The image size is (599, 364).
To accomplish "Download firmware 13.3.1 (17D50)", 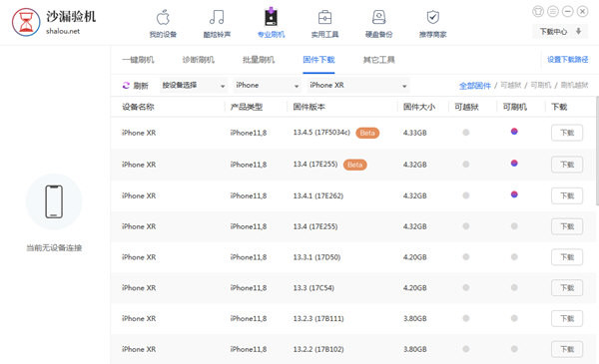I will click(x=567, y=257).
